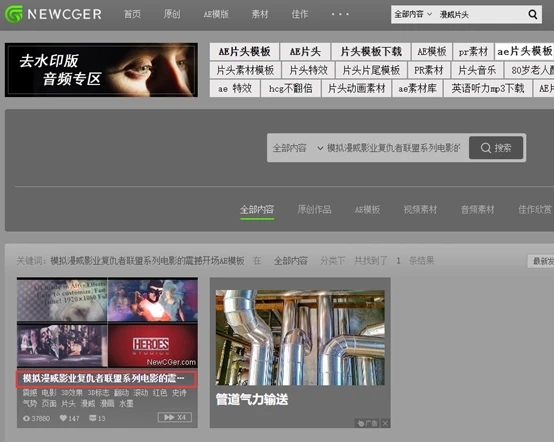Click the 搜索 search button
The width and height of the screenshot is (555, 443).
tap(496, 148)
